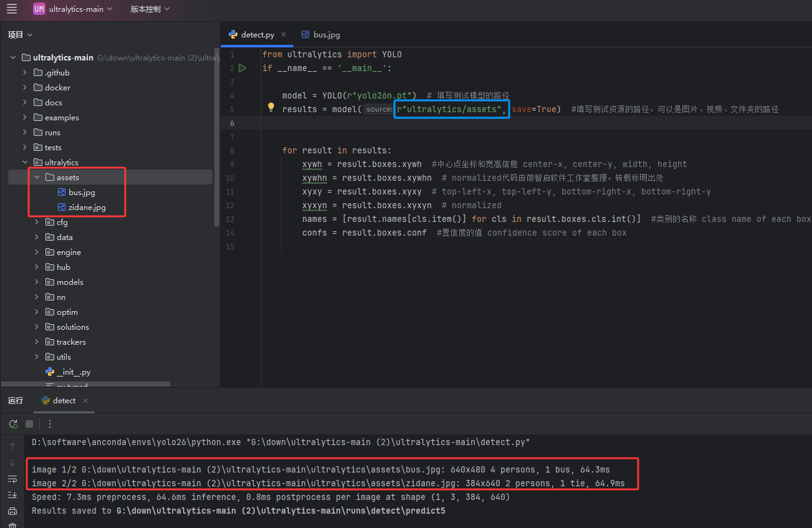Click scroll to end console icon
The height and width of the screenshot is (528, 812).
(x=12, y=495)
